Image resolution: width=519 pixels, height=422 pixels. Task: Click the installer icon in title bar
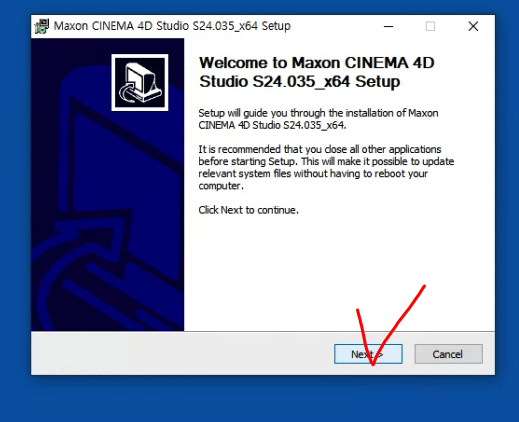pos(42,26)
